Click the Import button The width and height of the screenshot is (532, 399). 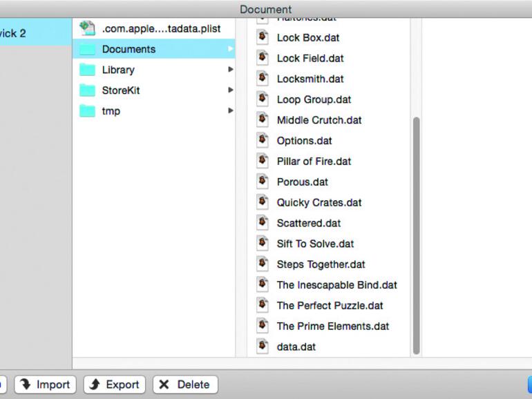point(45,385)
